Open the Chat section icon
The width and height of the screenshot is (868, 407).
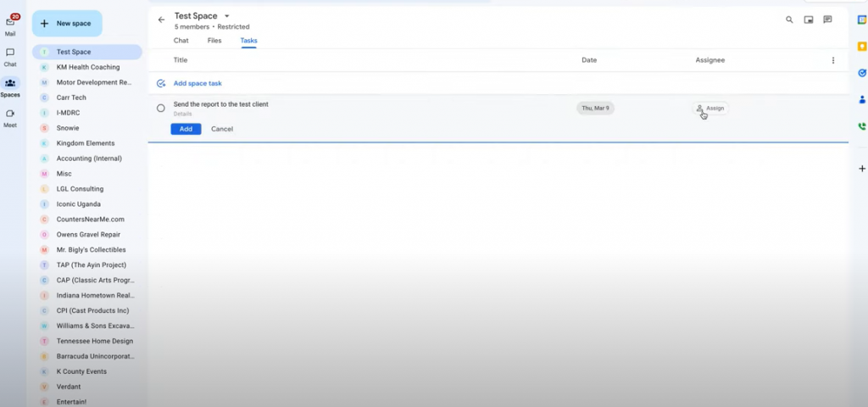tap(10, 55)
